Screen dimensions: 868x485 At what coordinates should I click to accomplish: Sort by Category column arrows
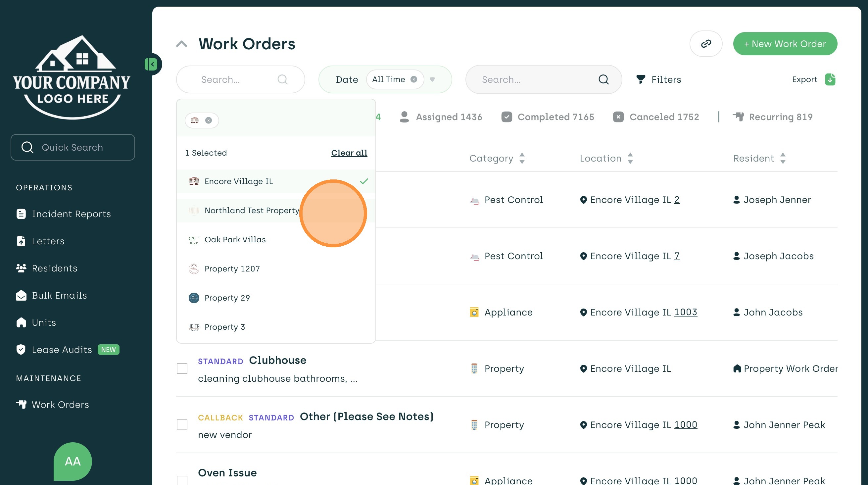click(522, 158)
